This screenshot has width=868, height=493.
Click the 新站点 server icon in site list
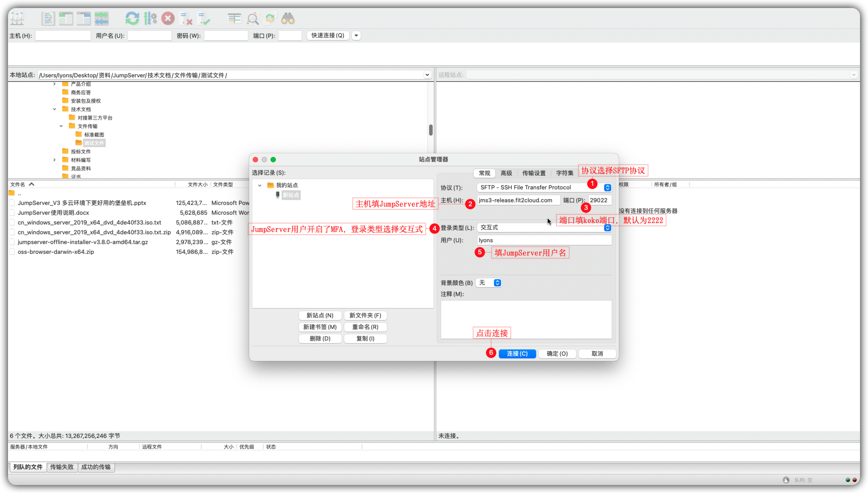[278, 195]
